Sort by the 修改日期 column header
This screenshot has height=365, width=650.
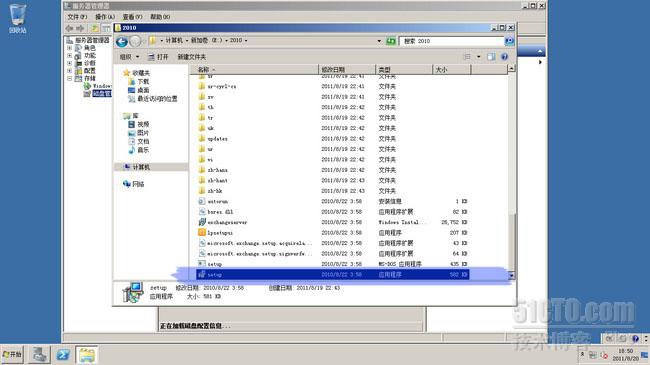(347, 70)
